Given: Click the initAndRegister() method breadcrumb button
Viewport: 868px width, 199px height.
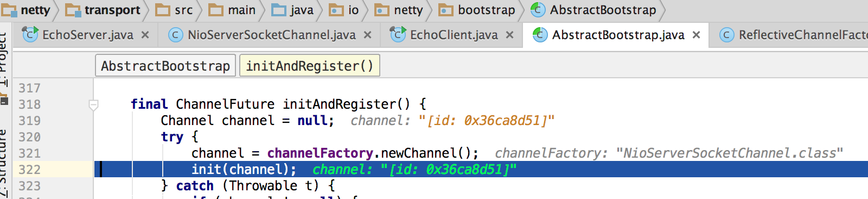Looking at the screenshot, I should pos(310,66).
